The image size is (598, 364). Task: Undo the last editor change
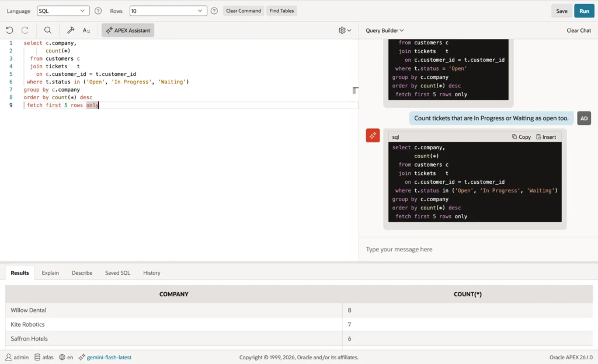coord(9,30)
